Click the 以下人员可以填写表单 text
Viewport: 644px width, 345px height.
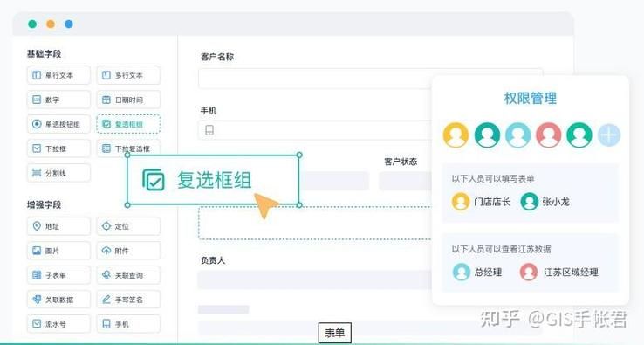493,178
